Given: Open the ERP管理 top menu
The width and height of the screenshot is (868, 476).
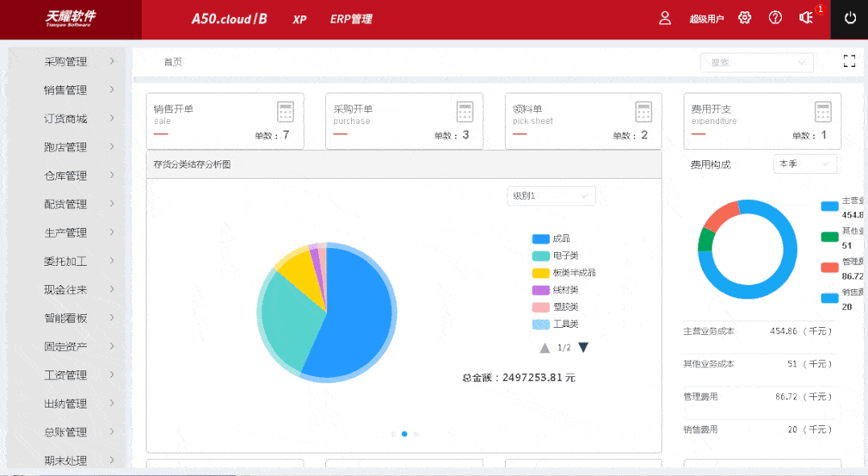Looking at the screenshot, I should pos(351,19).
